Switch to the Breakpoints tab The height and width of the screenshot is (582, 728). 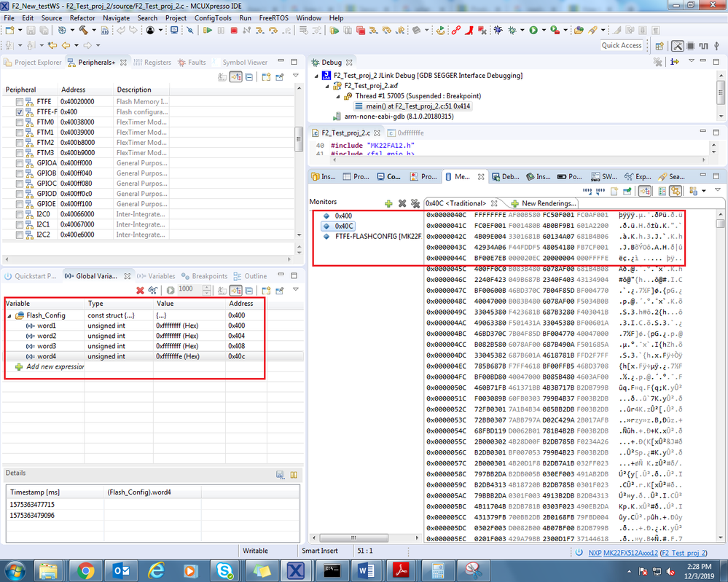[x=204, y=276]
